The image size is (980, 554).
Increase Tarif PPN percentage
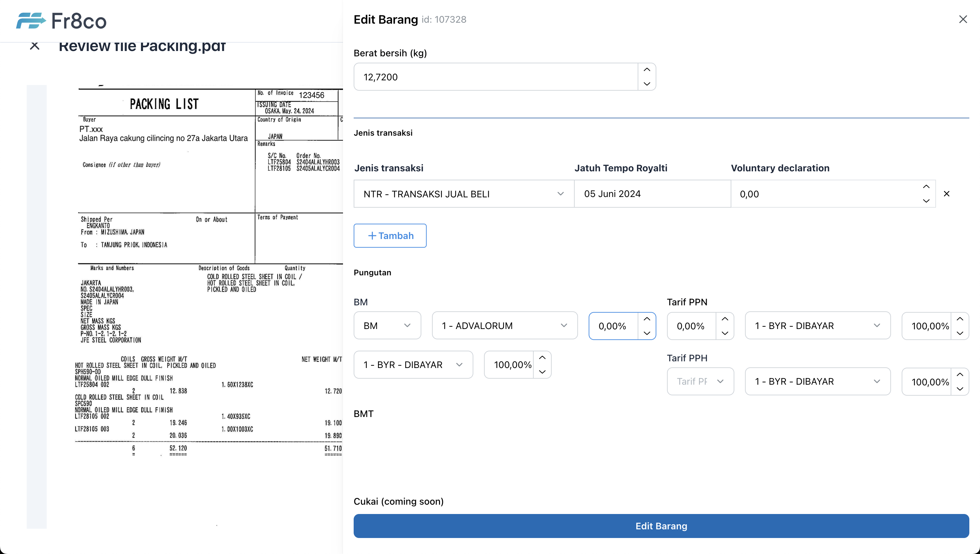725,319
